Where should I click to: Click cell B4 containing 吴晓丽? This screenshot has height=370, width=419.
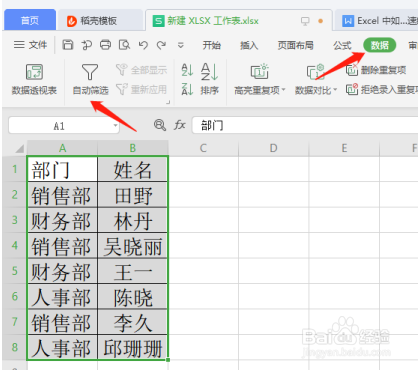(x=133, y=246)
